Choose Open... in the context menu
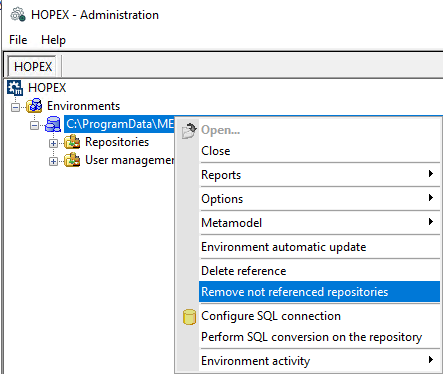443x374 pixels. (319, 130)
